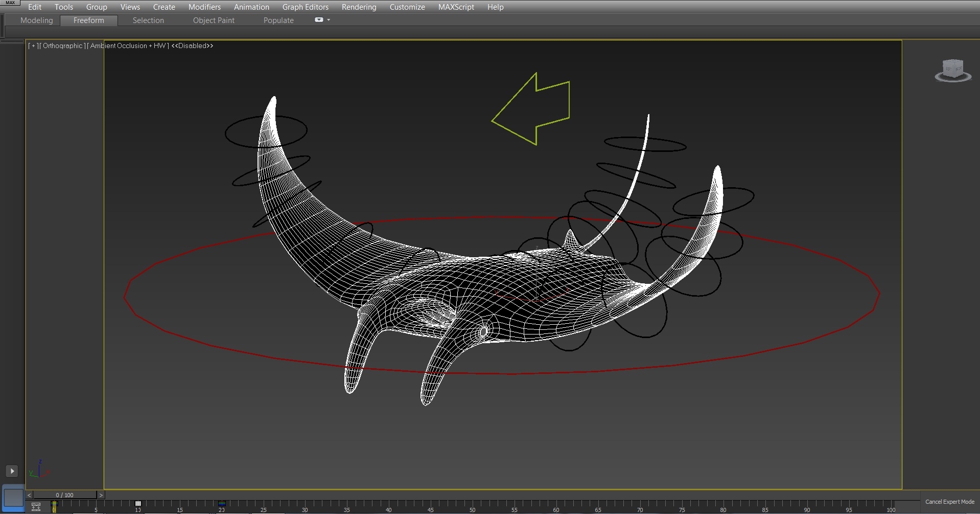This screenshot has width=980, height=514.
Task: Open the Orthographic viewpoint menu
Action: coord(63,46)
